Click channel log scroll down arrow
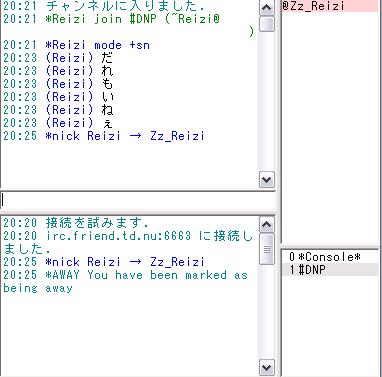This screenshot has width=382, height=377. pyautogui.click(x=267, y=180)
